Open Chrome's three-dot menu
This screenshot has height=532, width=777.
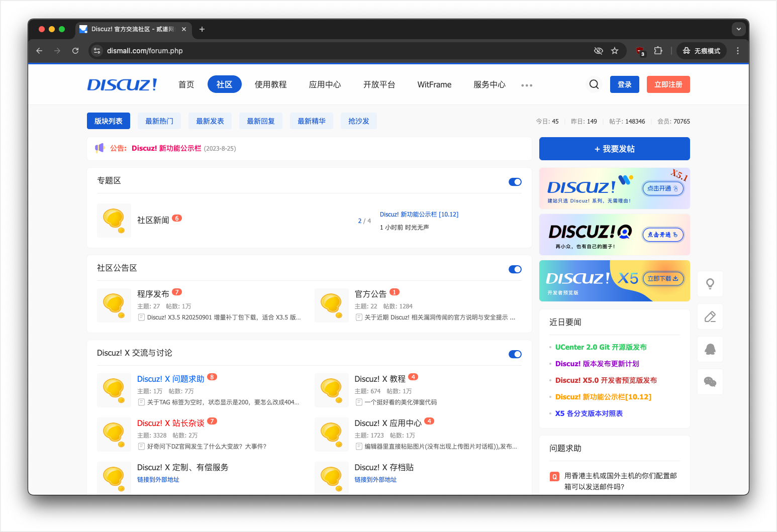(x=738, y=51)
